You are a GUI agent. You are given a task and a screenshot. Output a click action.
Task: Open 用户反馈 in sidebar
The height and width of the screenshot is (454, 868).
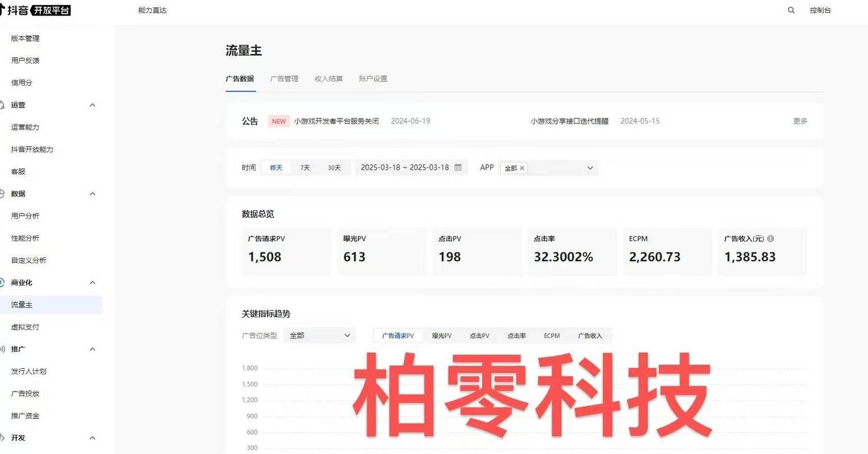[26, 61]
